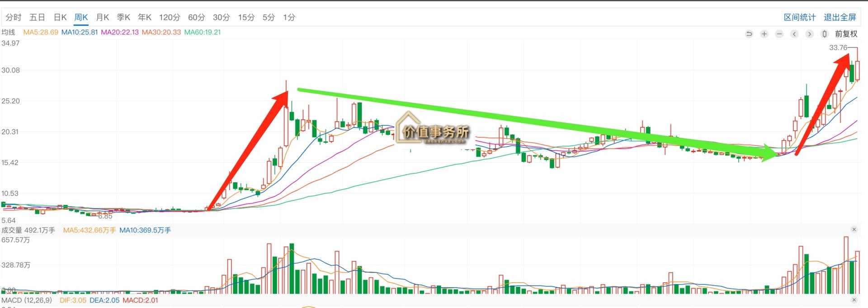Viewport: 868px width, 308px height.
Task: Click the 6.85 low price label
Action: [105, 216]
